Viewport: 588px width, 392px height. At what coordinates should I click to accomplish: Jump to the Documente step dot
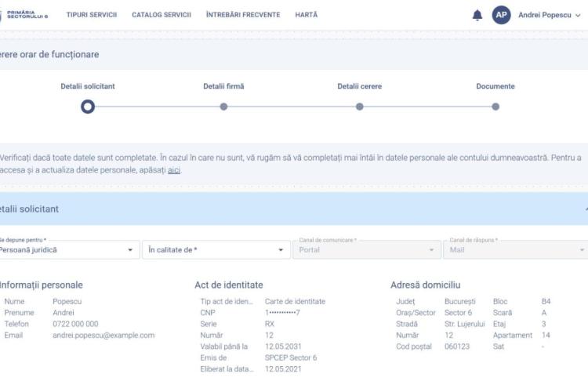coord(495,107)
